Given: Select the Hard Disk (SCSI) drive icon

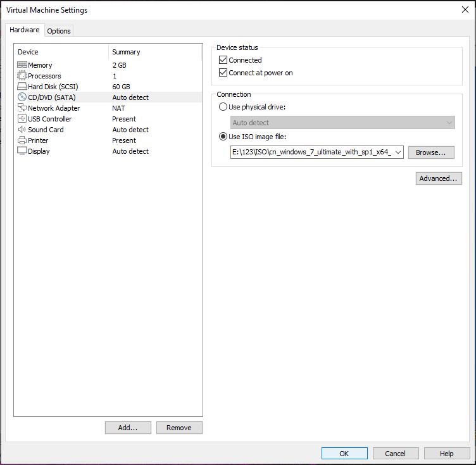Looking at the screenshot, I should pos(22,87).
